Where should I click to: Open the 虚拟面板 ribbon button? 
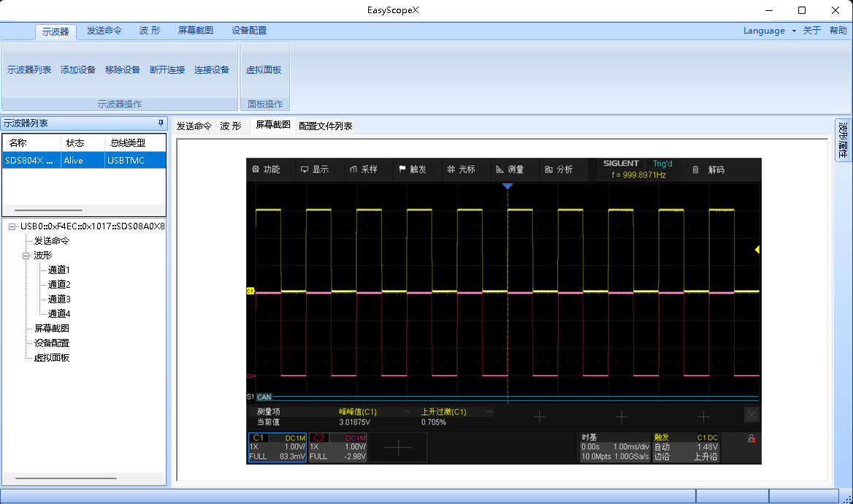tap(264, 69)
